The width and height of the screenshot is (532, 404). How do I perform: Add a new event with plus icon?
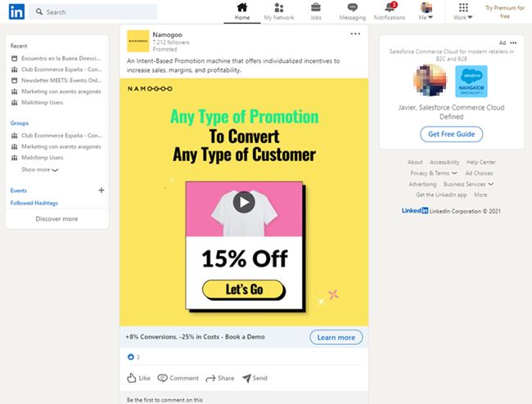(101, 190)
